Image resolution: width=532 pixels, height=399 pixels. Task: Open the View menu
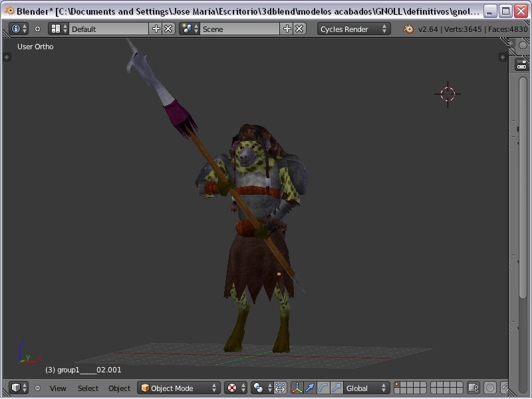(x=58, y=388)
